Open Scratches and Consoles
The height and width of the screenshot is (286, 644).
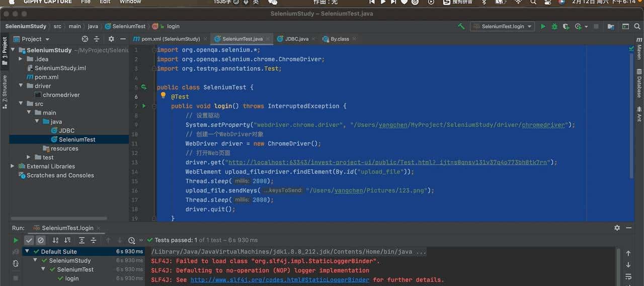[x=56, y=175]
